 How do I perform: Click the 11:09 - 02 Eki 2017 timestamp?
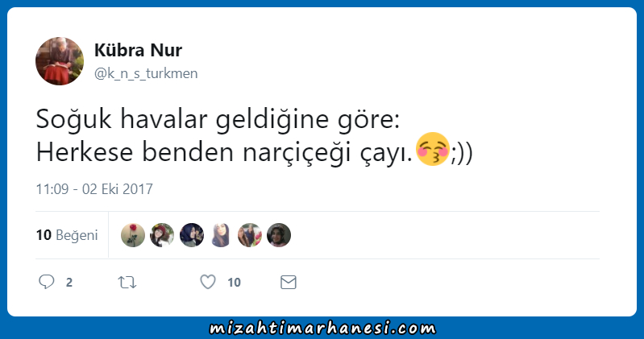[94, 188]
